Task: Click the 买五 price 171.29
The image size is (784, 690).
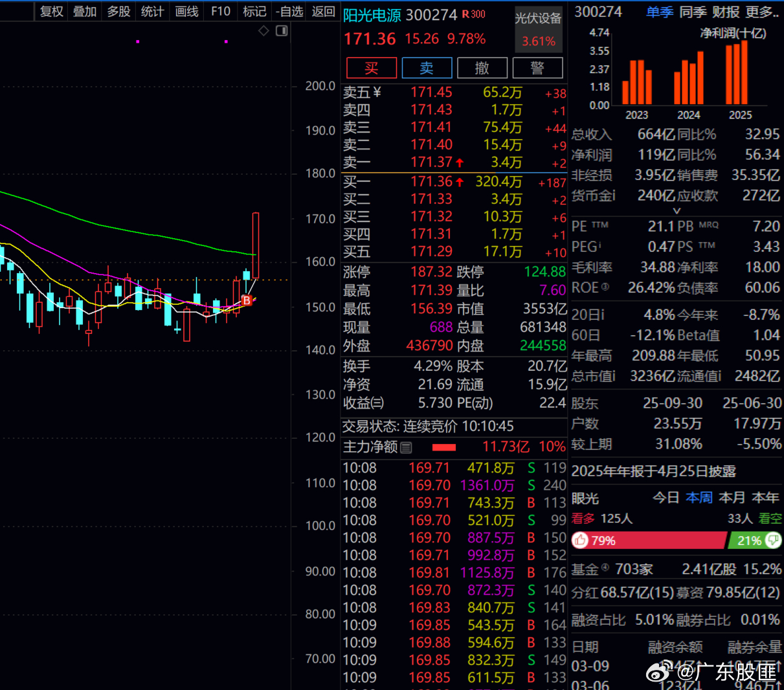Action: tap(431, 252)
